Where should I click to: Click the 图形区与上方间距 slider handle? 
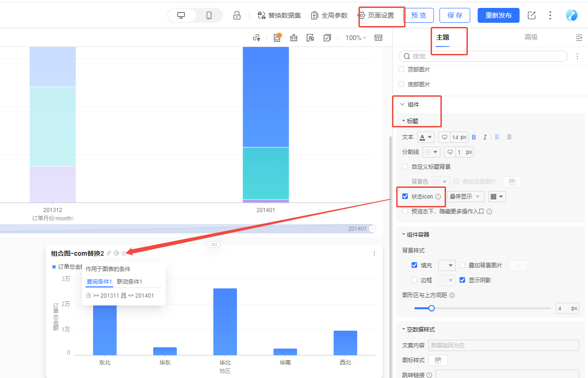(432, 308)
